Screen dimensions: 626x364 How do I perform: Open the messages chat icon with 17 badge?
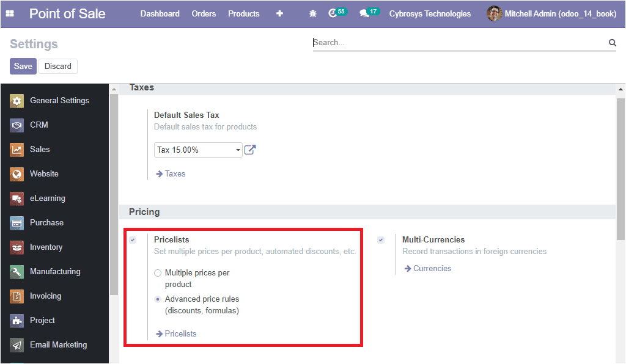click(369, 13)
